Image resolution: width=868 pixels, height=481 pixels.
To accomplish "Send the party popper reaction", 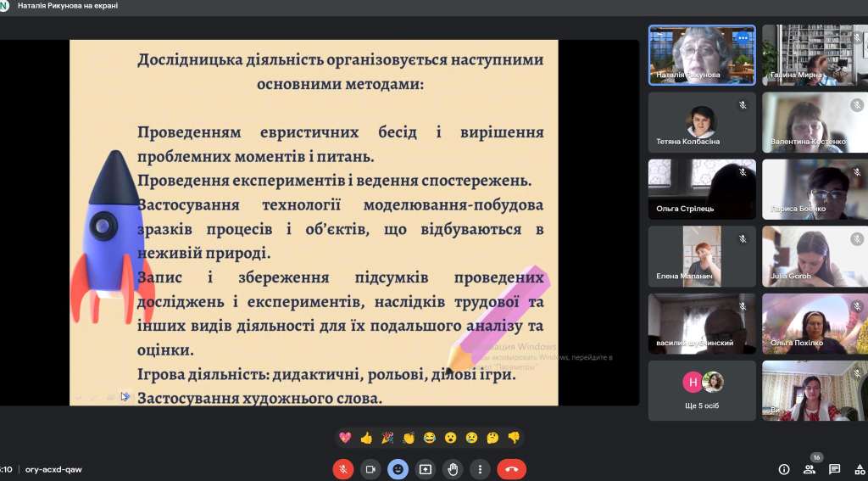I will [387, 438].
